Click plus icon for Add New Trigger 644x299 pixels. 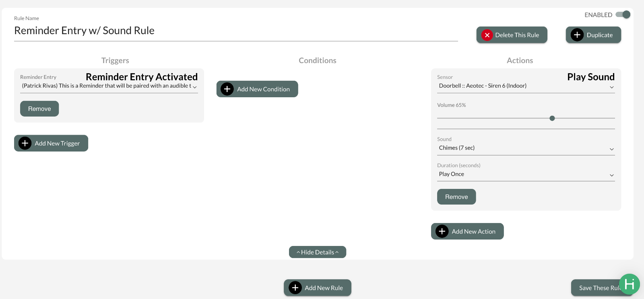[x=25, y=143]
